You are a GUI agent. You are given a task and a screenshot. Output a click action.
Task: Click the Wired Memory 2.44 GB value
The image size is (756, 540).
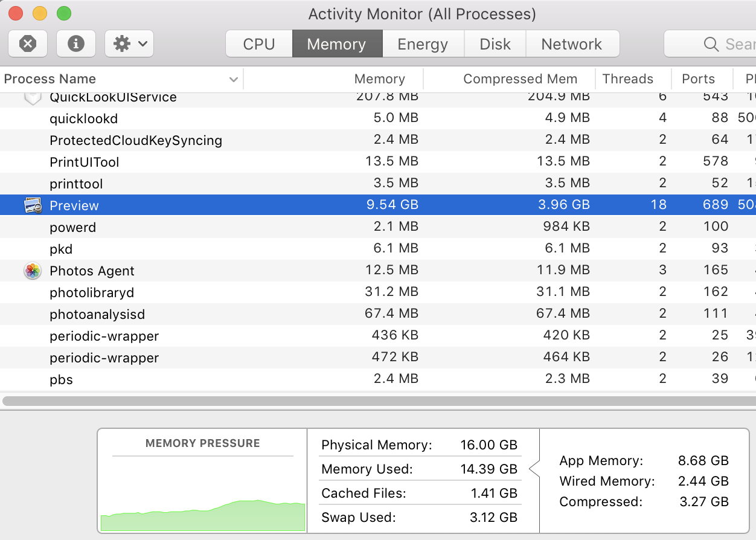click(703, 481)
